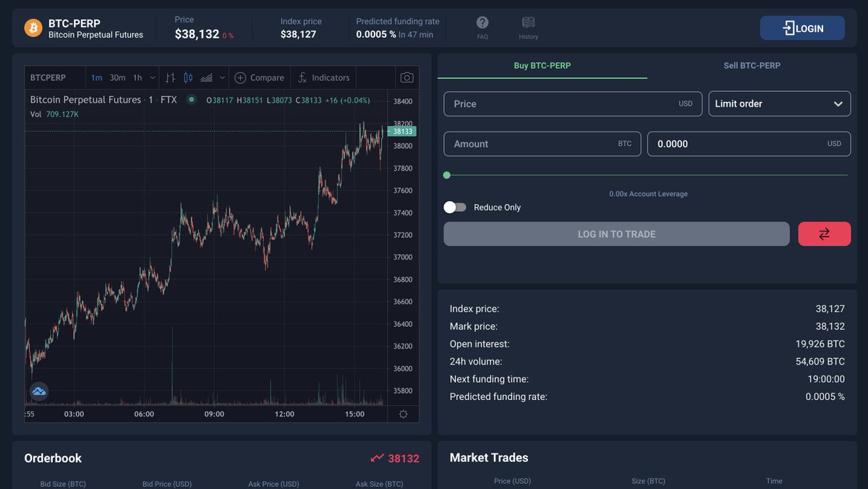Click the Ask Size (BTC) column header
868x489 pixels.
tap(380, 484)
